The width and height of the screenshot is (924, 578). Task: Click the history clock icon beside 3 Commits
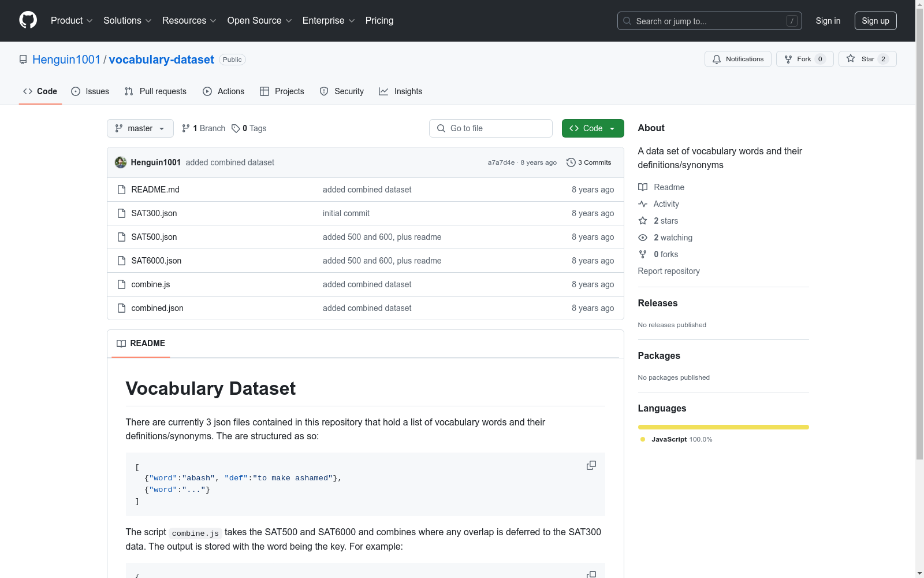coord(571,162)
